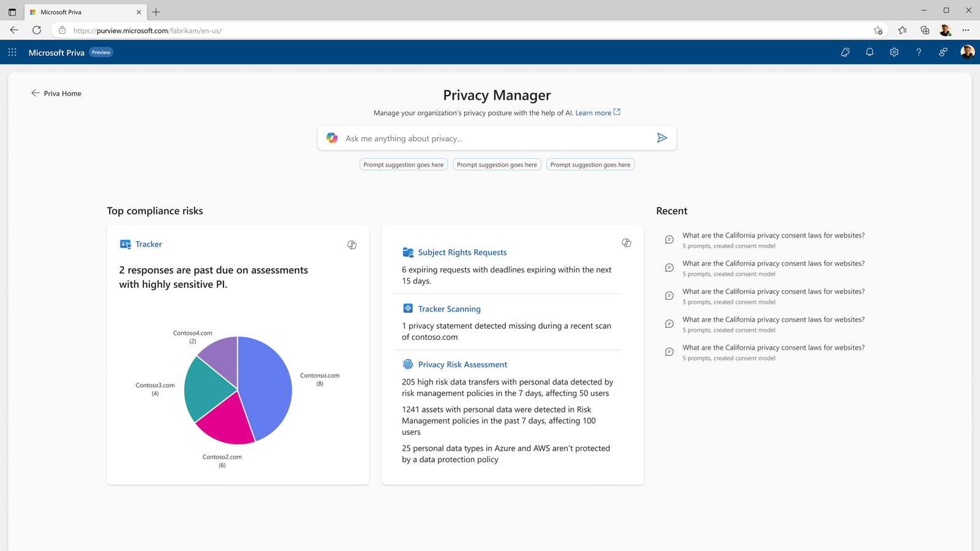
Task: Open Tracker Scanning link
Action: [x=450, y=309]
